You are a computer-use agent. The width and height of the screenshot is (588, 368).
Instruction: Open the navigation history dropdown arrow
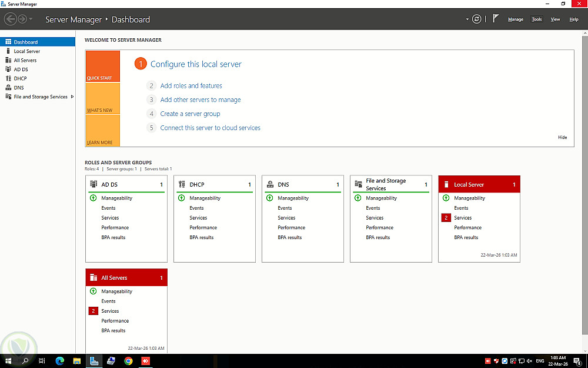click(31, 19)
